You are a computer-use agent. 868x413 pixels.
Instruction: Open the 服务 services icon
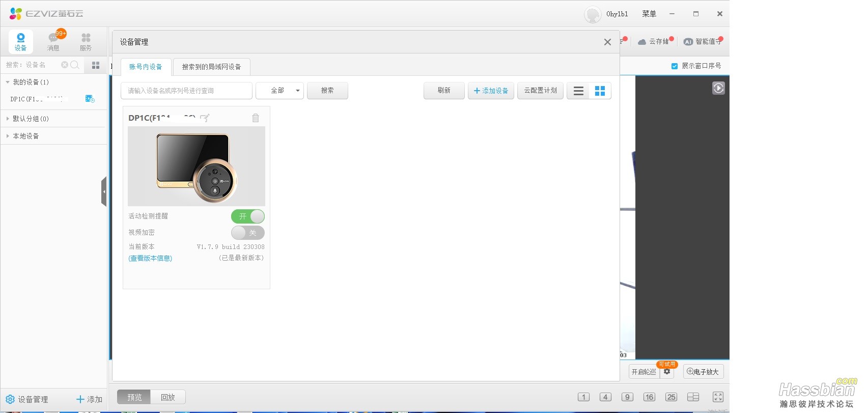86,42
